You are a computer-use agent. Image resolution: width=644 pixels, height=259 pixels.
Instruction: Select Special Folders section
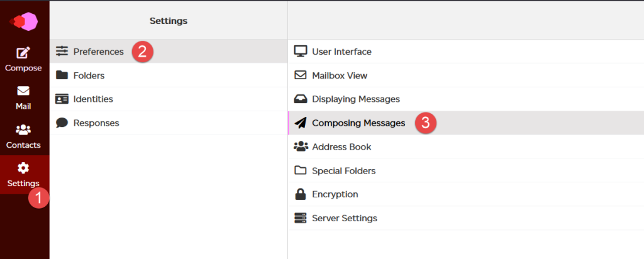[466, 170]
